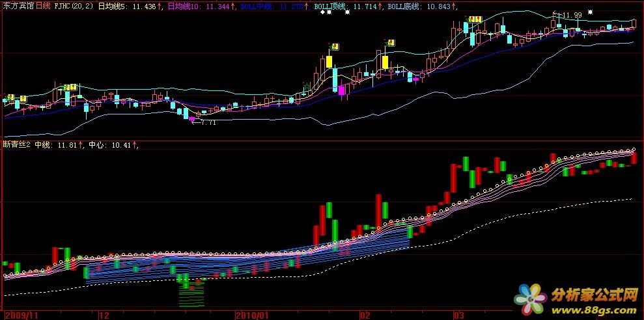Click the 7.11 low price marker
Image resolution: width=644 pixels, height=320 pixels.
point(208,122)
